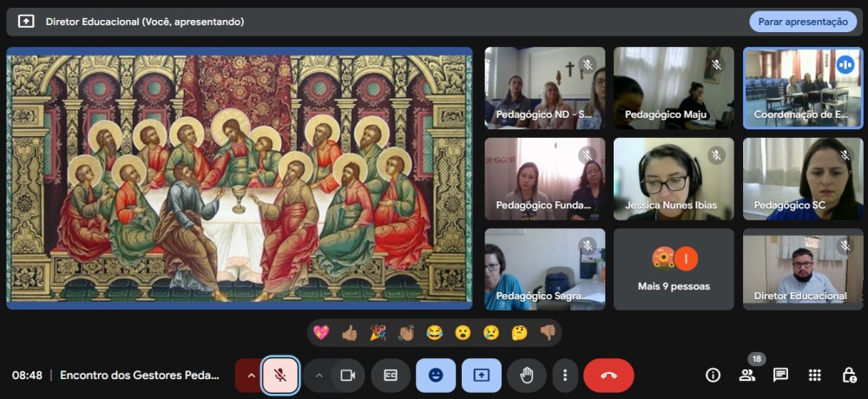Click the sunflower avatar in Mais 9 pessoas

(663, 258)
